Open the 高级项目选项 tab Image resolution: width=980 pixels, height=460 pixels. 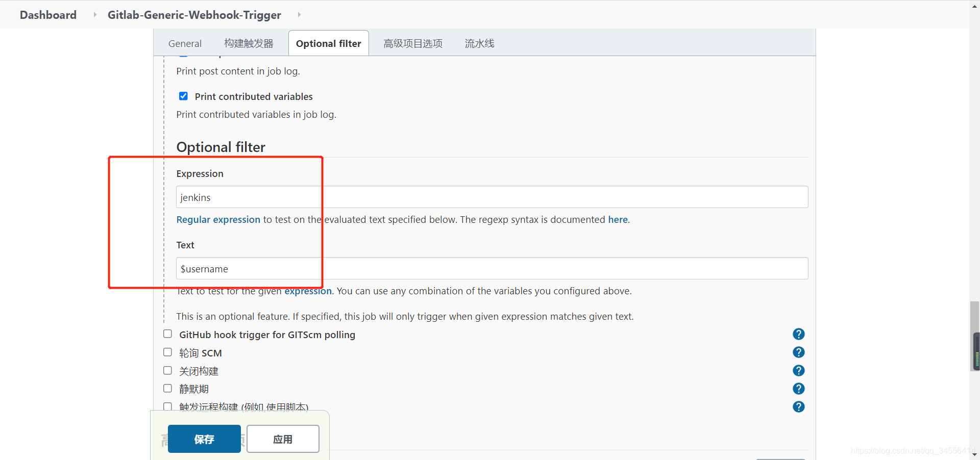(x=413, y=43)
